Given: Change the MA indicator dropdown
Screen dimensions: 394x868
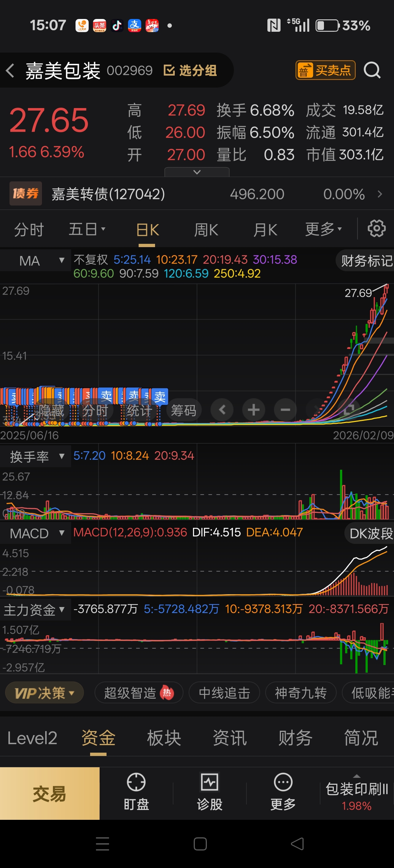Looking at the screenshot, I should [36, 261].
